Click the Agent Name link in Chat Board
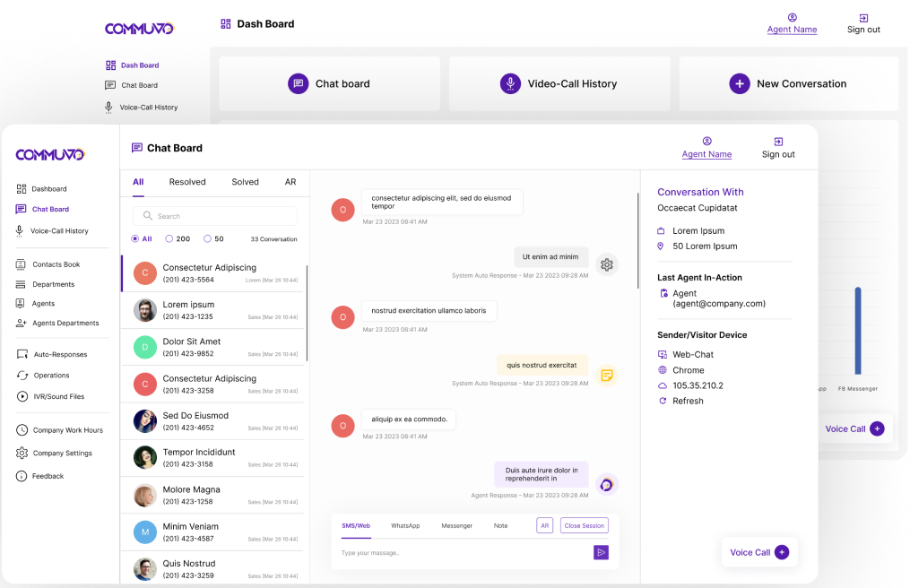The image size is (910, 588). click(706, 154)
